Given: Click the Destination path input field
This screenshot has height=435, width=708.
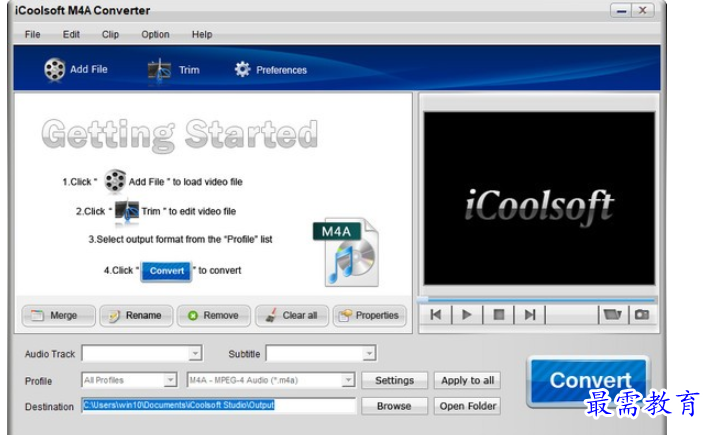Looking at the screenshot, I should (219, 405).
